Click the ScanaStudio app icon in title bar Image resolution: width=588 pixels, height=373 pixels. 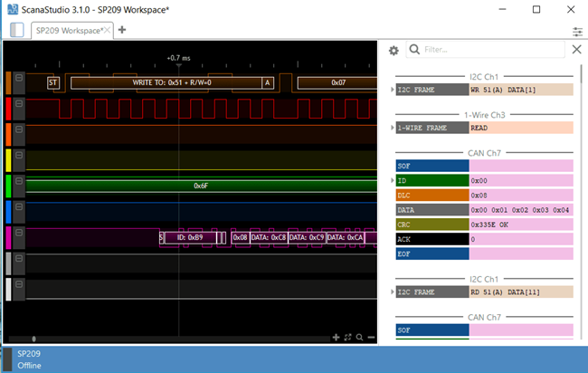(x=13, y=9)
